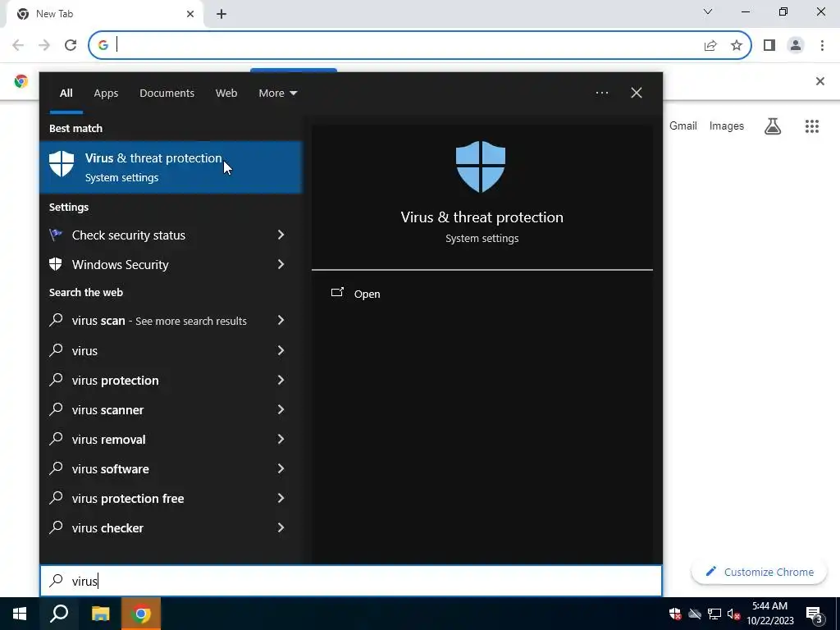The image size is (840, 630).
Task: Click the Check security status flag icon
Action: [56, 235]
